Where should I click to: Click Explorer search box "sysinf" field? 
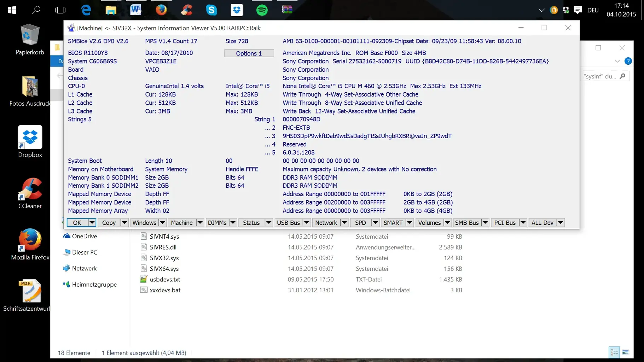point(604,76)
